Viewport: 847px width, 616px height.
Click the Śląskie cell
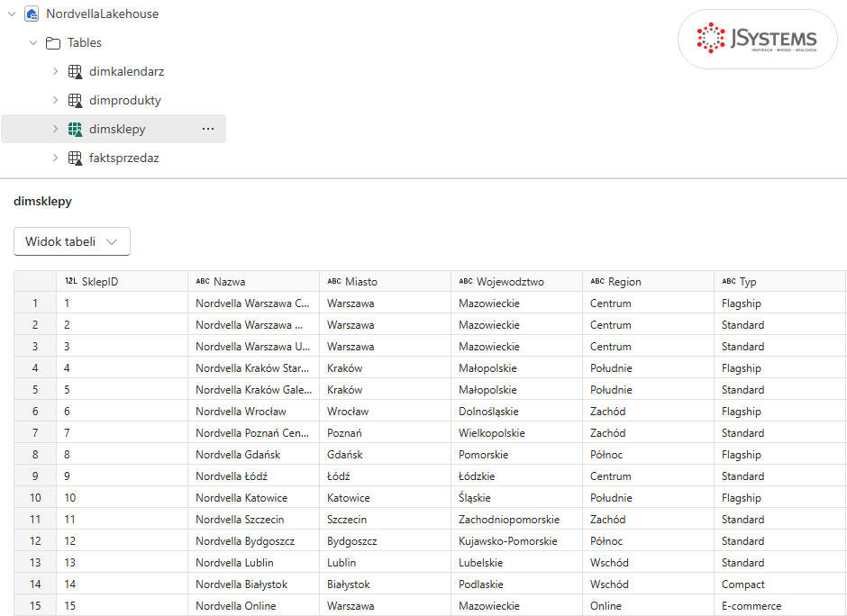(x=517, y=497)
